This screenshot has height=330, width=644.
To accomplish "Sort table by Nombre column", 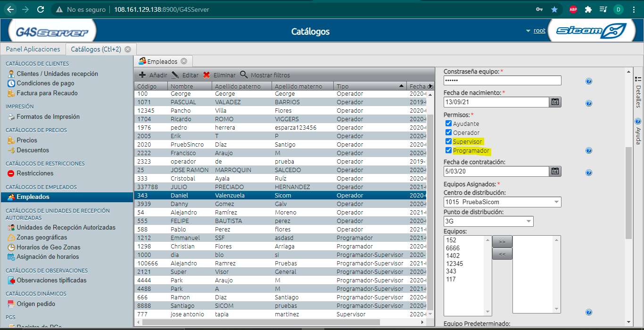I will click(x=190, y=86).
